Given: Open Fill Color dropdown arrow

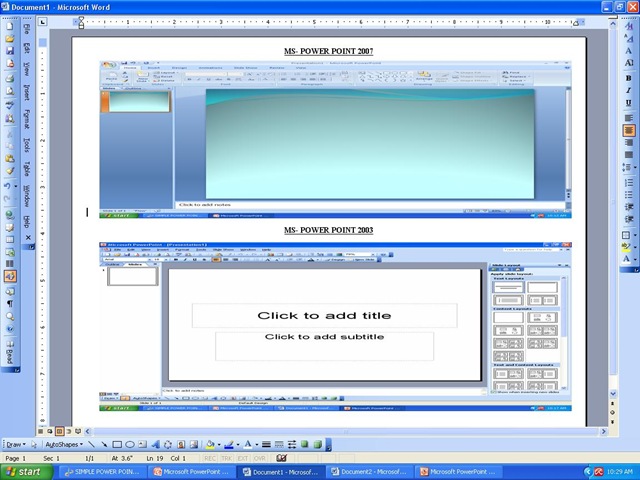Looking at the screenshot, I should [x=219, y=444].
